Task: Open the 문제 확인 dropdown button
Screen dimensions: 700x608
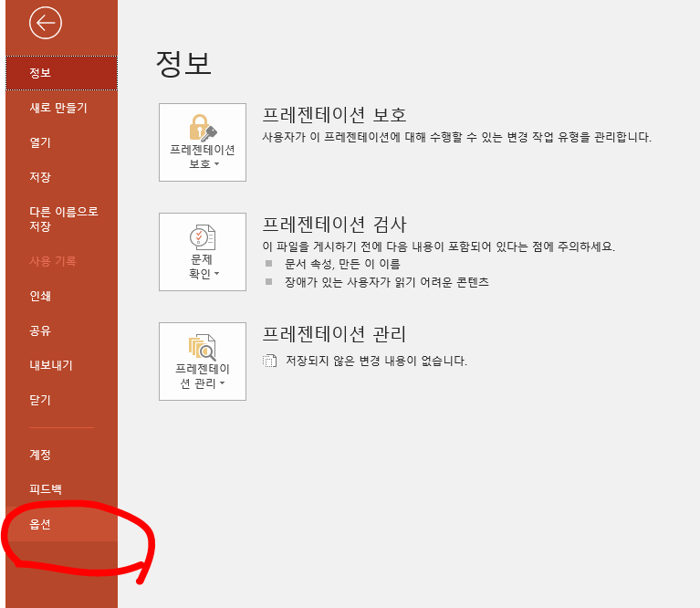Action: pos(203,252)
